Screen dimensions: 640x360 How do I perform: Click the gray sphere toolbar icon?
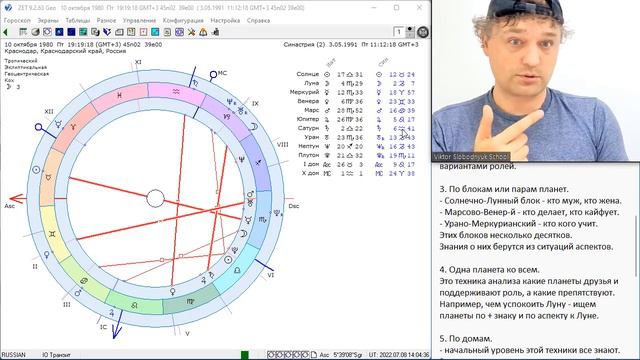(x=36, y=32)
